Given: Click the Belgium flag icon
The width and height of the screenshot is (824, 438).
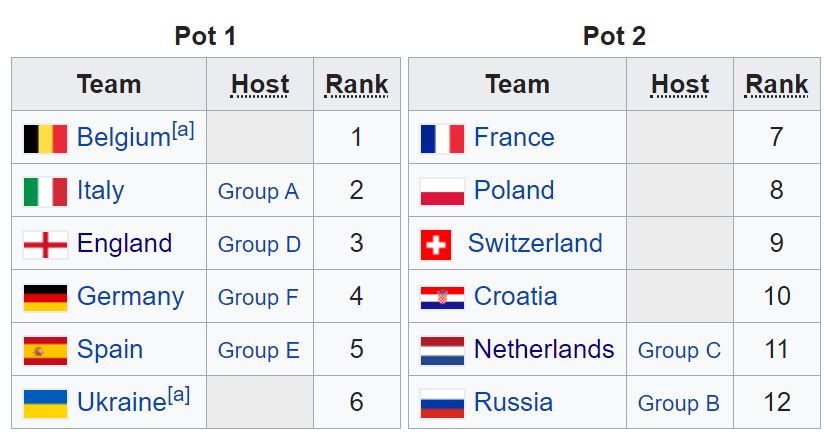Looking at the screenshot, I should click(x=45, y=138).
